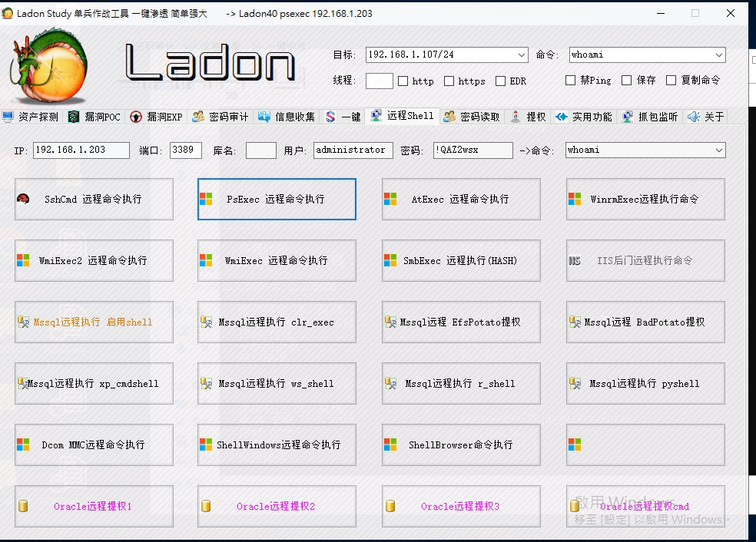Enable the http checkbox

(403, 81)
